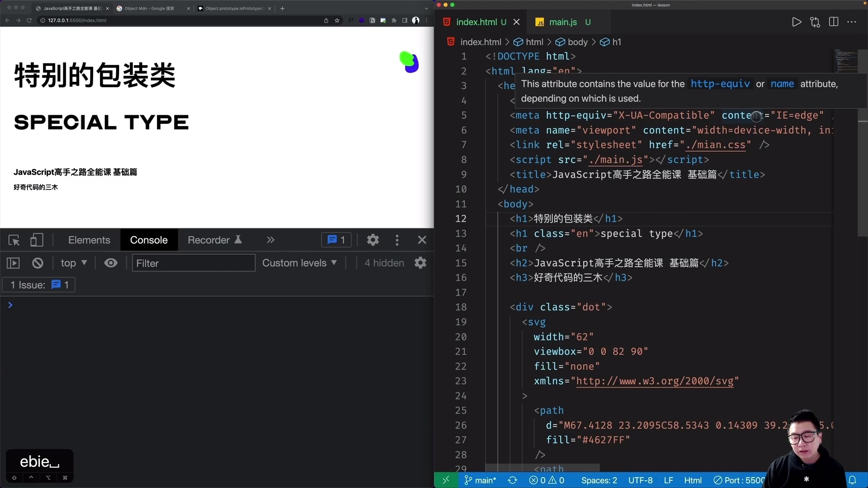Image resolution: width=868 pixels, height=488 pixels.
Task: Open notifications via the bell icon
Action: (x=853, y=480)
